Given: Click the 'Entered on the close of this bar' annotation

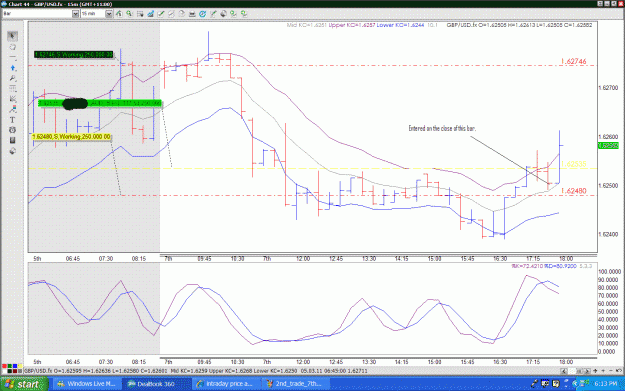Looking at the screenshot, I should click(x=442, y=128).
